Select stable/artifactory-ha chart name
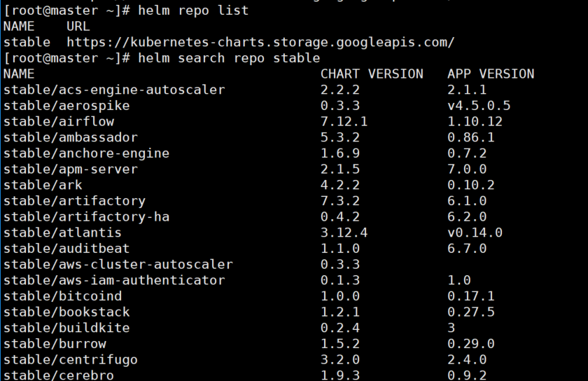Screen dimensions: 588x381 (86, 217)
